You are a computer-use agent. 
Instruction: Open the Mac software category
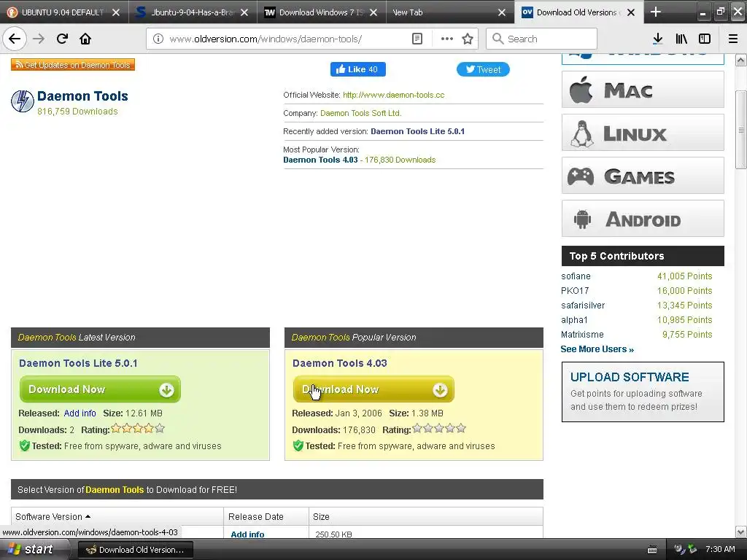(643, 90)
